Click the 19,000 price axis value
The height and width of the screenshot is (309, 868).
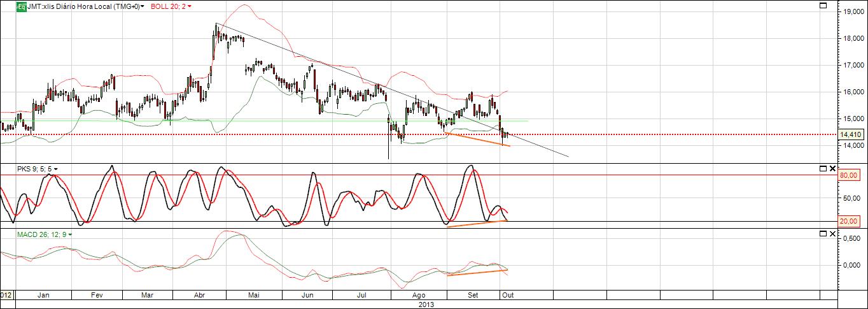coord(853,11)
